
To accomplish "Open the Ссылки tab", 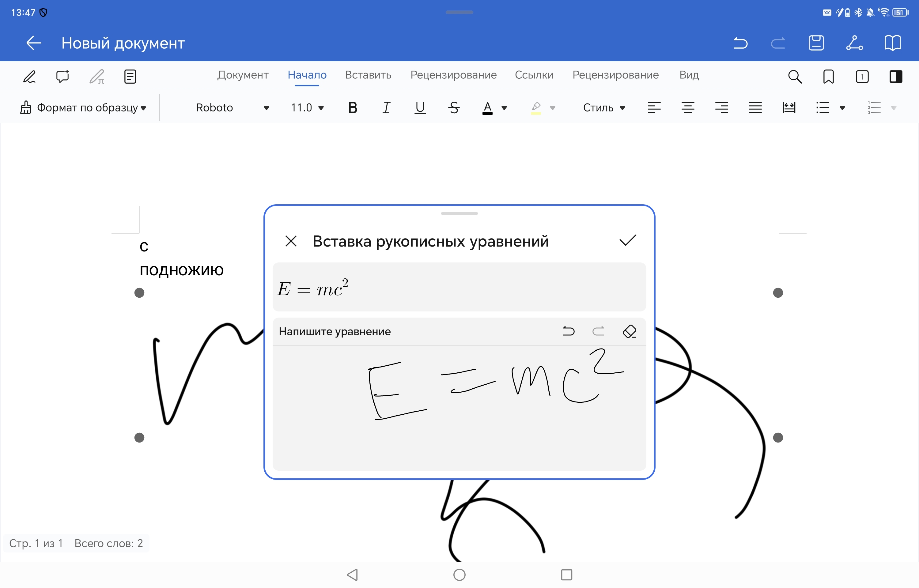I will coord(534,75).
